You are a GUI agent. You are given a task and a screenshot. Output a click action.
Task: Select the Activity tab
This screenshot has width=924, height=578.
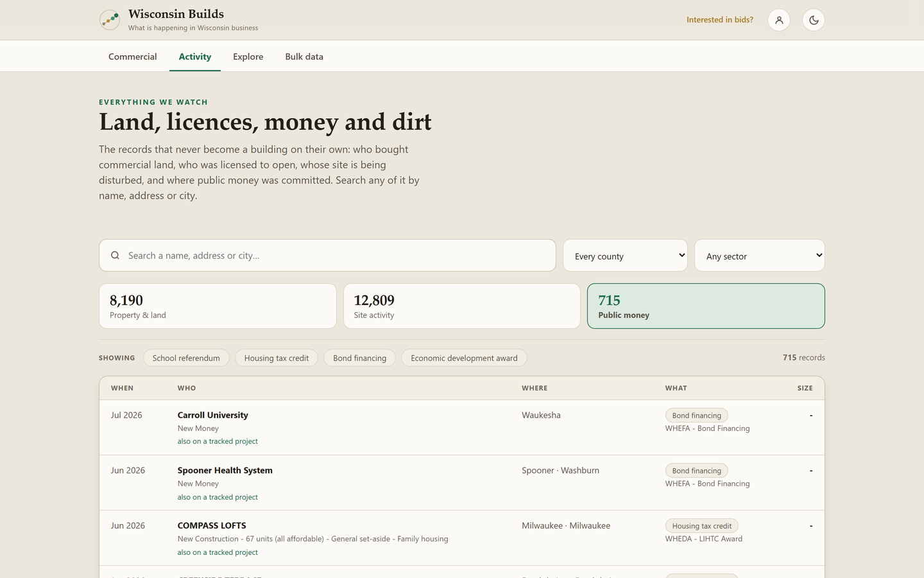(195, 57)
